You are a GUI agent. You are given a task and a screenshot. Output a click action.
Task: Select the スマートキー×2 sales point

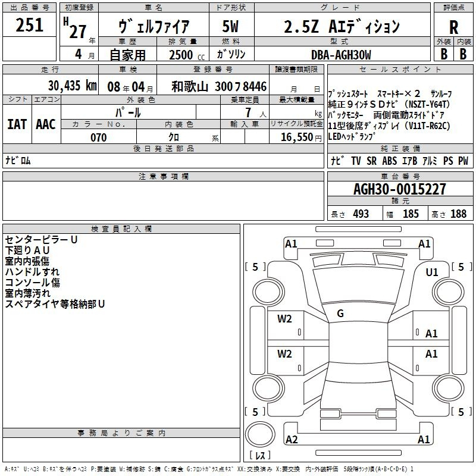coord(399,93)
